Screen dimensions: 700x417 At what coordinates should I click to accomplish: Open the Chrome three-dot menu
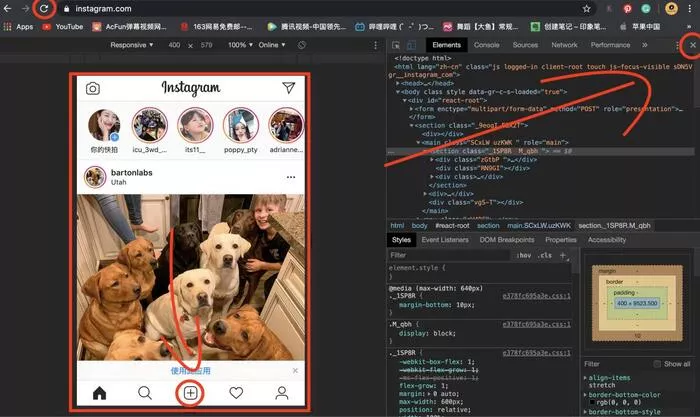click(690, 8)
